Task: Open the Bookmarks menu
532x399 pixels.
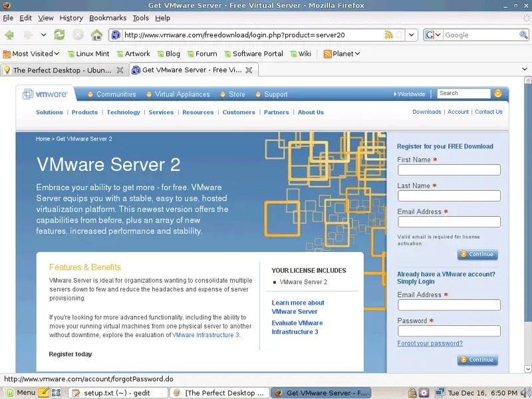Action: (x=108, y=18)
